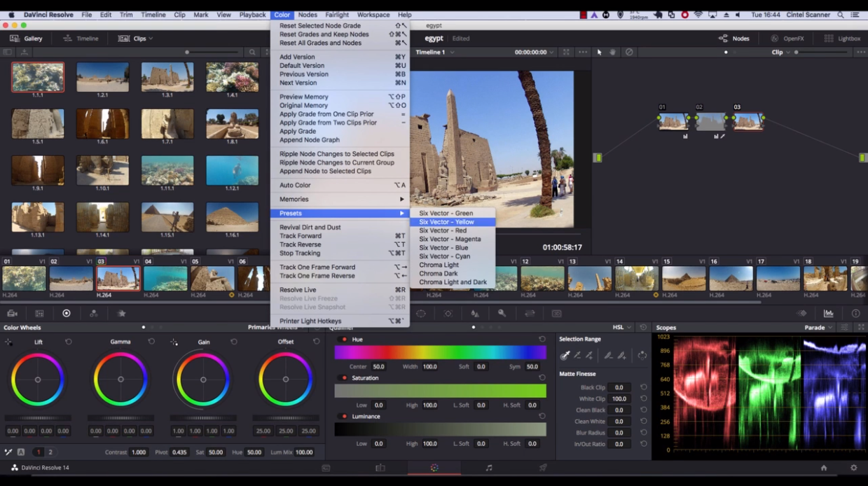The height and width of the screenshot is (486, 868).
Task: Adjust the Hue gradient bar
Action: (440, 353)
